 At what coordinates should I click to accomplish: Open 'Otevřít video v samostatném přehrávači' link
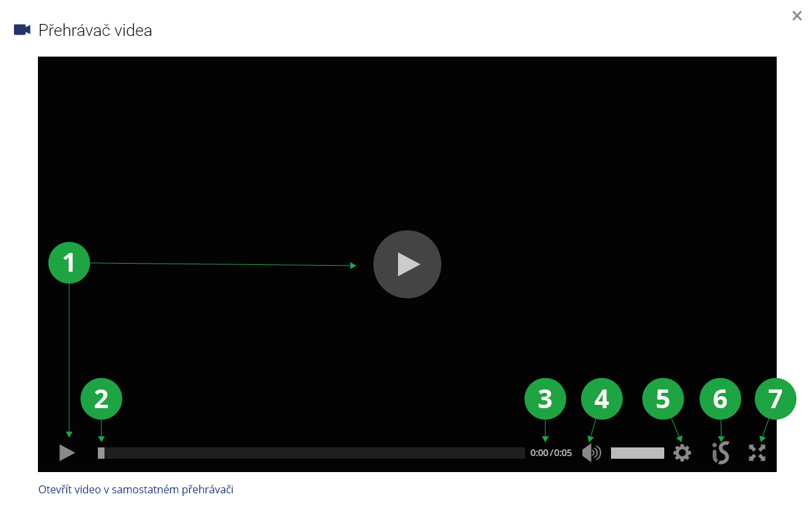point(136,489)
